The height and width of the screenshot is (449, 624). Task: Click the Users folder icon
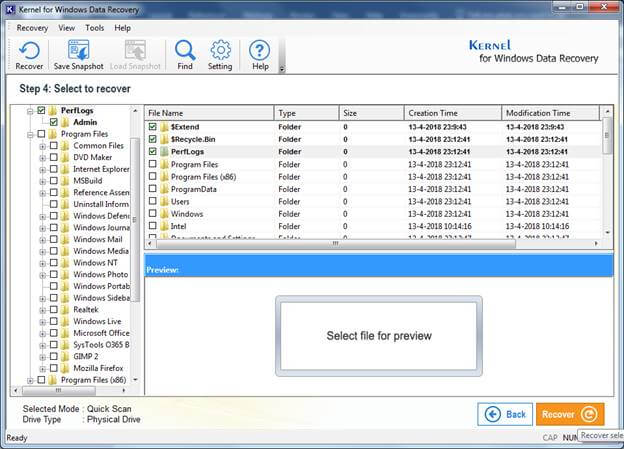point(165,201)
